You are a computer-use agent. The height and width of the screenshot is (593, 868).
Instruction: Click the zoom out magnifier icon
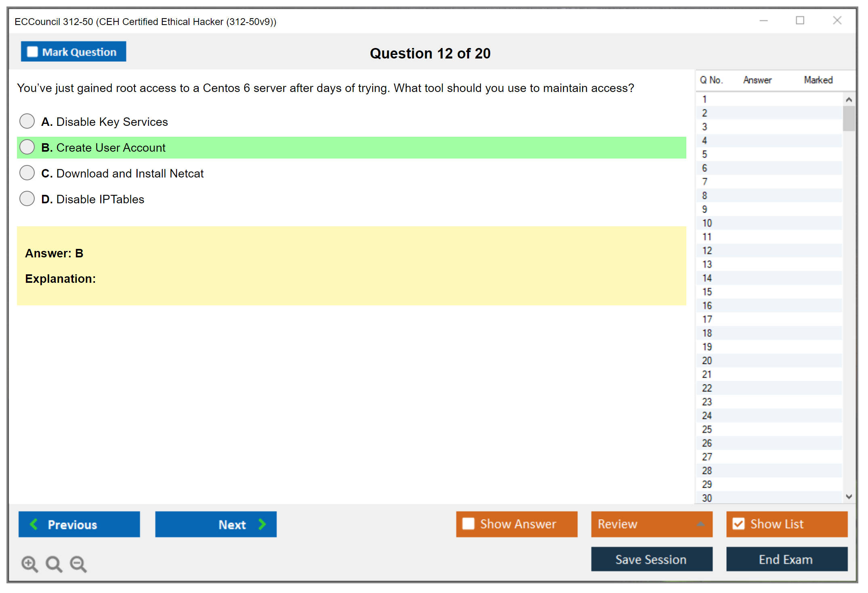pyautogui.click(x=78, y=564)
